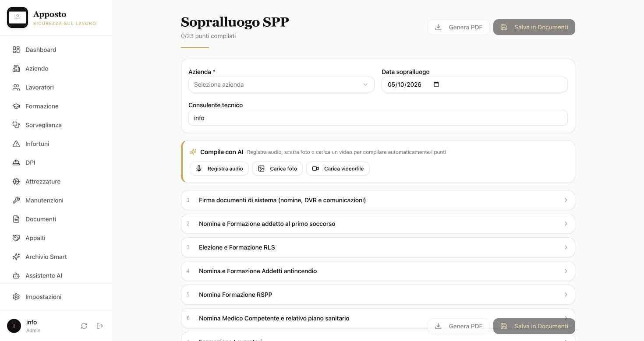644x341 pixels.
Task: Click the Assistente AI robot icon
Action: point(16,275)
